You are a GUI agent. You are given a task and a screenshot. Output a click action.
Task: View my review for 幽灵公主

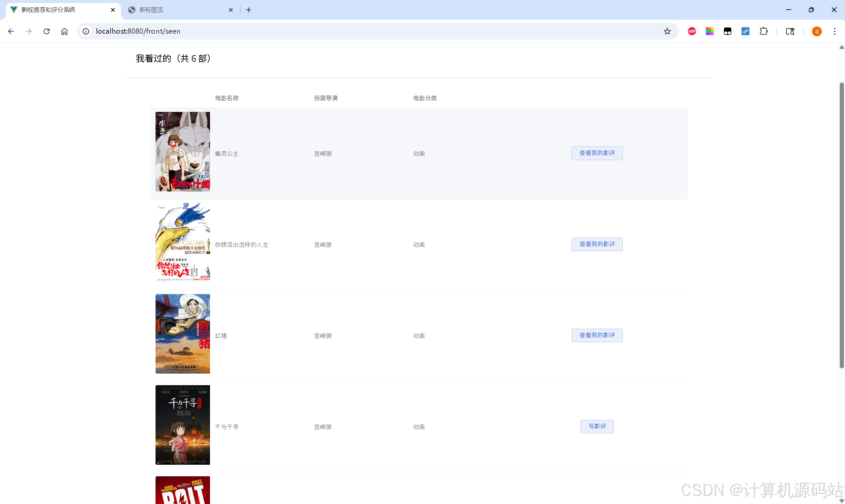coord(597,153)
